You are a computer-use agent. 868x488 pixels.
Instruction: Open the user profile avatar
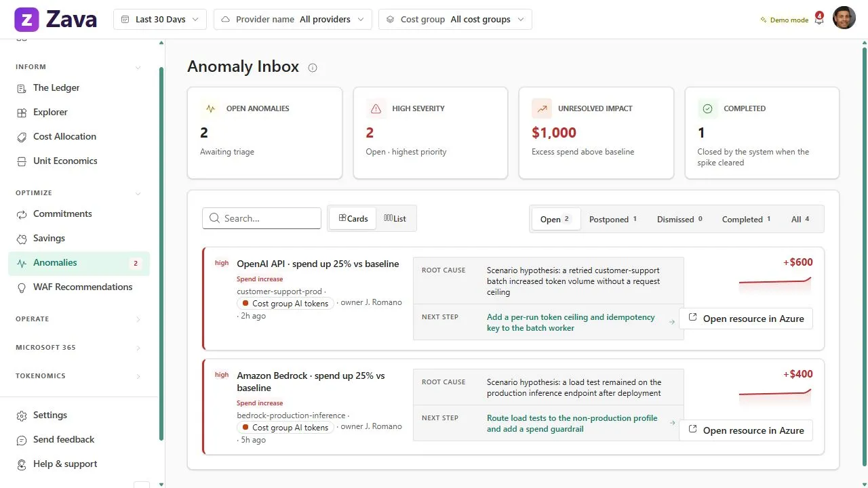(x=844, y=18)
